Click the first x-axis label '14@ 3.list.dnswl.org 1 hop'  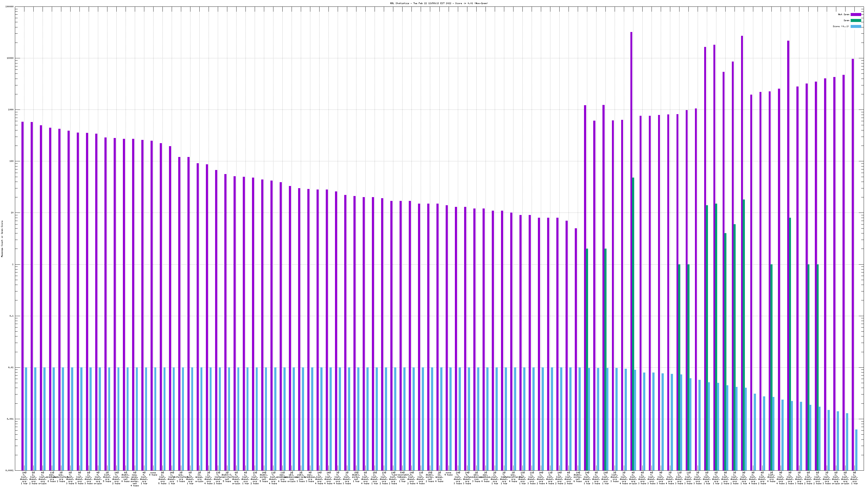click(24, 478)
